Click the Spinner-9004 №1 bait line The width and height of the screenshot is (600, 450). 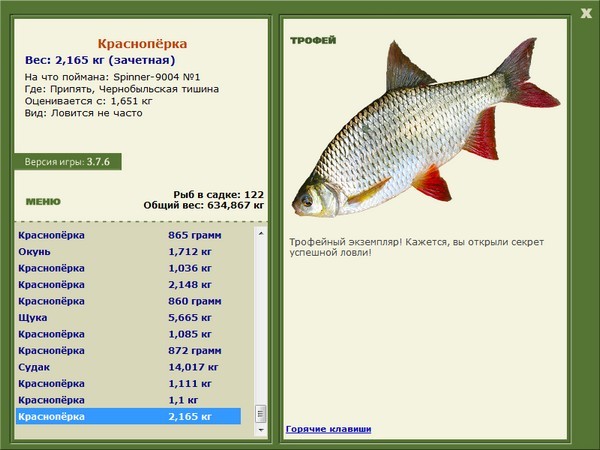click(112, 77)
